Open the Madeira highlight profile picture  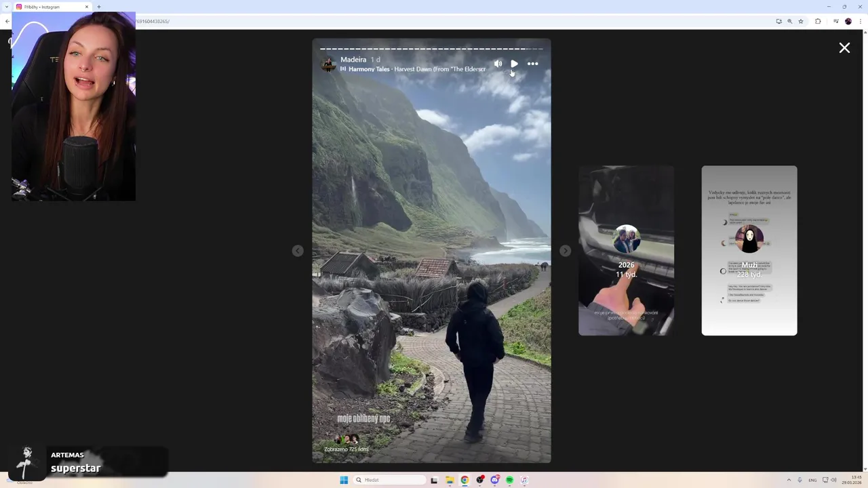point(328,64)
